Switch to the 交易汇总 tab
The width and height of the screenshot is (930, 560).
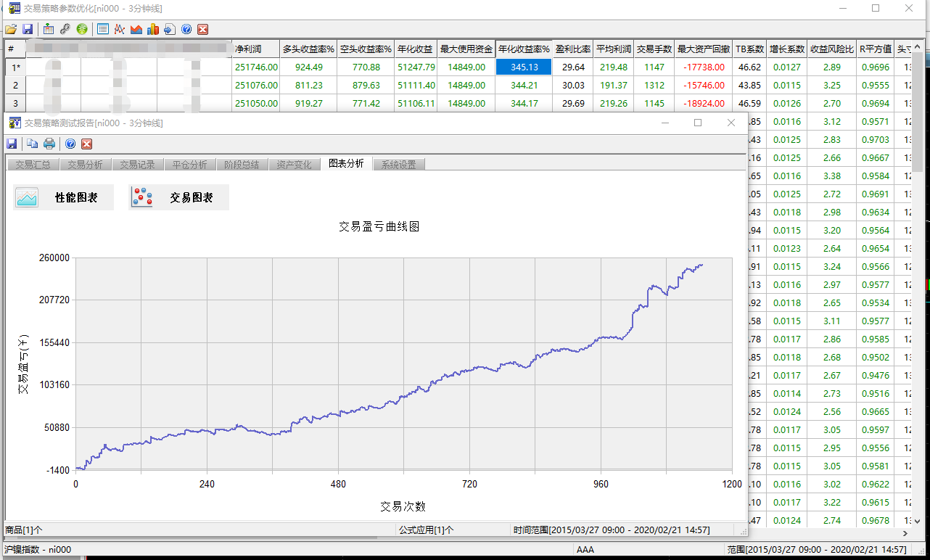(x=33, y=165)
